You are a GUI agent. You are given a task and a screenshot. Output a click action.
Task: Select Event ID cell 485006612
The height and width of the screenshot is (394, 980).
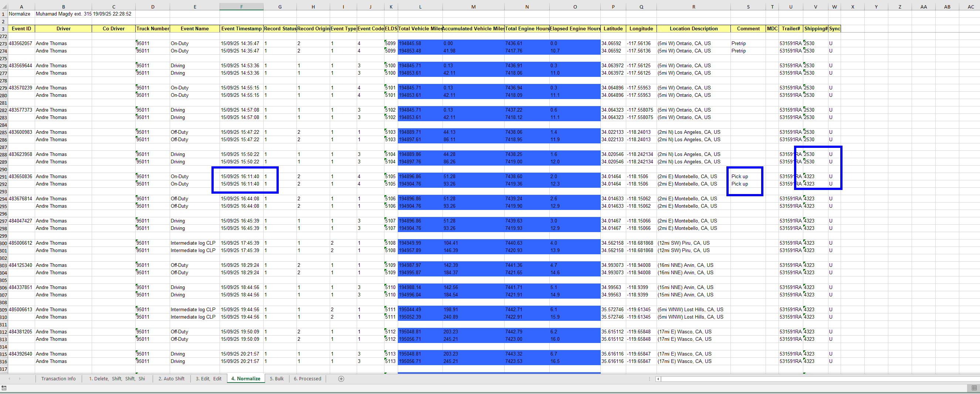[21, 243]
